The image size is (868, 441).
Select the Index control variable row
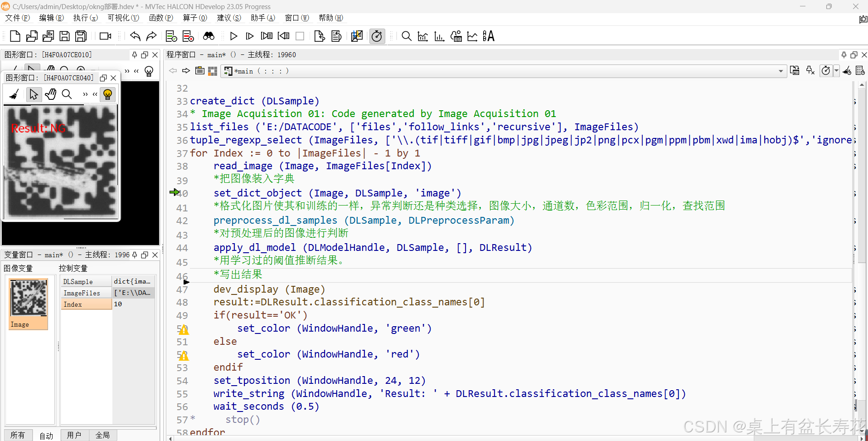108,304
